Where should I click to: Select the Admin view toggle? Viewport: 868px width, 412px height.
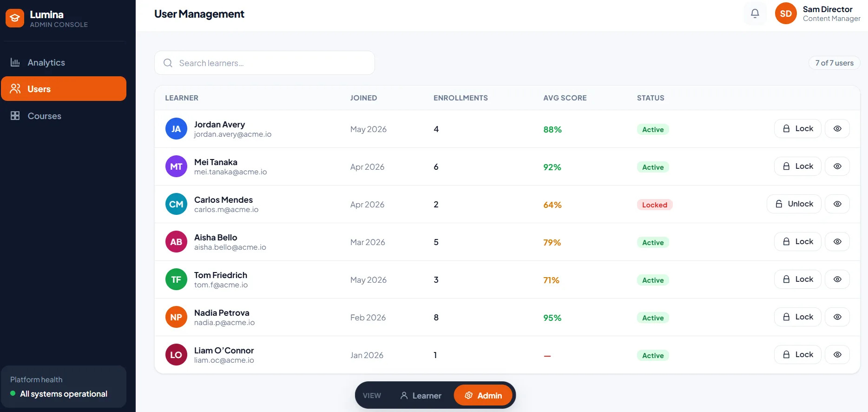[x=483, y=395]
